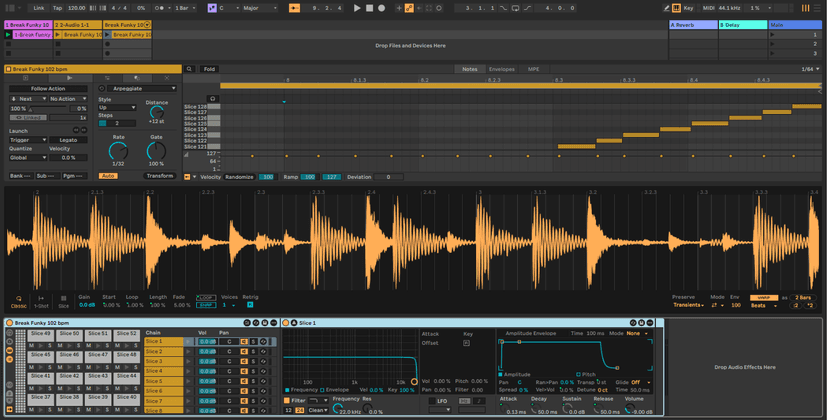Toggle computer MIDI keyboard icon
The width and height of the screenshot is (828, 420).
[676, 8]
